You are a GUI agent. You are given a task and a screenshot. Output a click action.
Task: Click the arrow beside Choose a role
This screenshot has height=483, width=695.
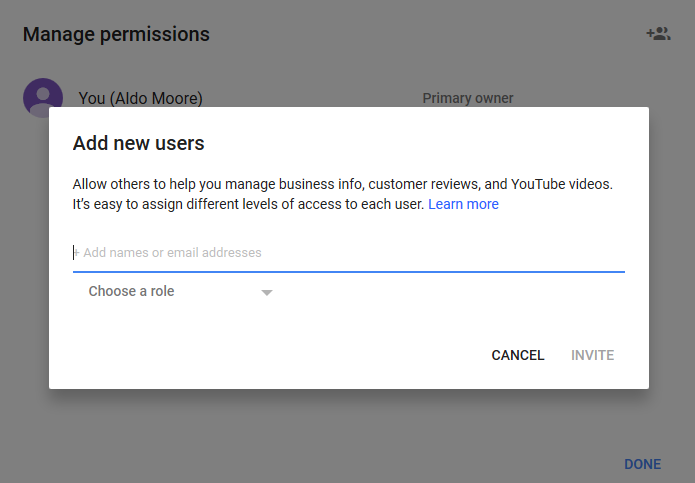[x=266, y=292]
